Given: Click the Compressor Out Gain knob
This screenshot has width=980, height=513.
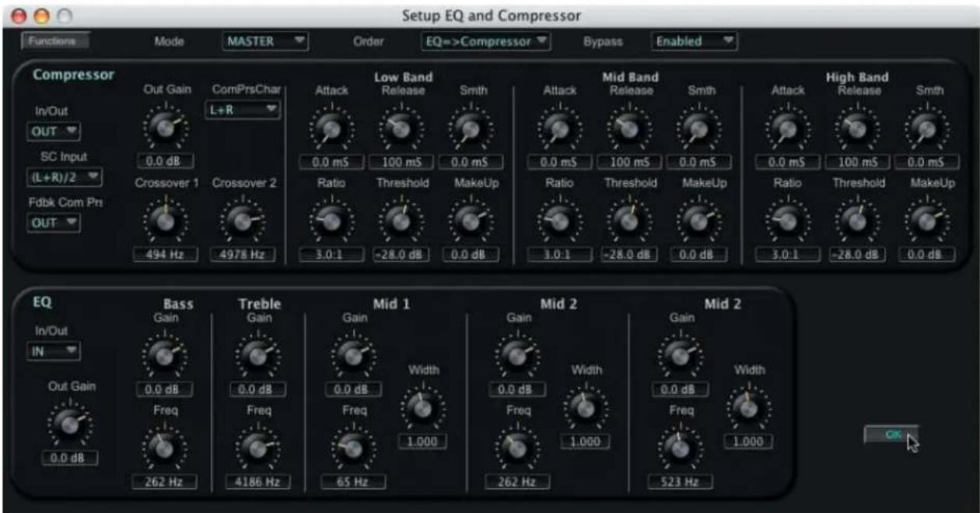Looking at the screenshot, I should 166,128.
